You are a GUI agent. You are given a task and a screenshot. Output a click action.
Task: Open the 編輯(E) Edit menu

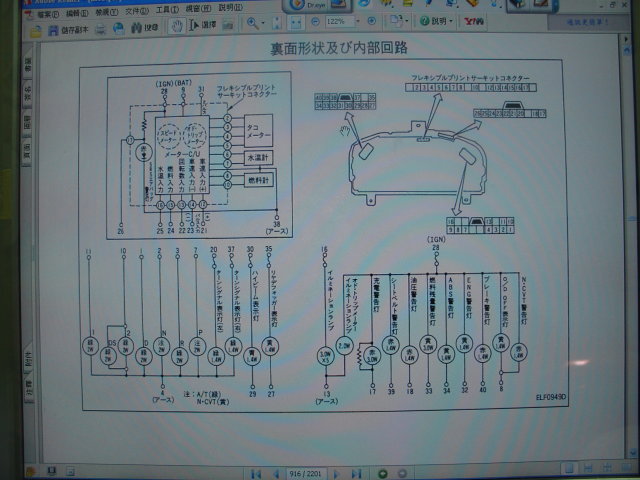pyautogui.click(x=77, y=13)
